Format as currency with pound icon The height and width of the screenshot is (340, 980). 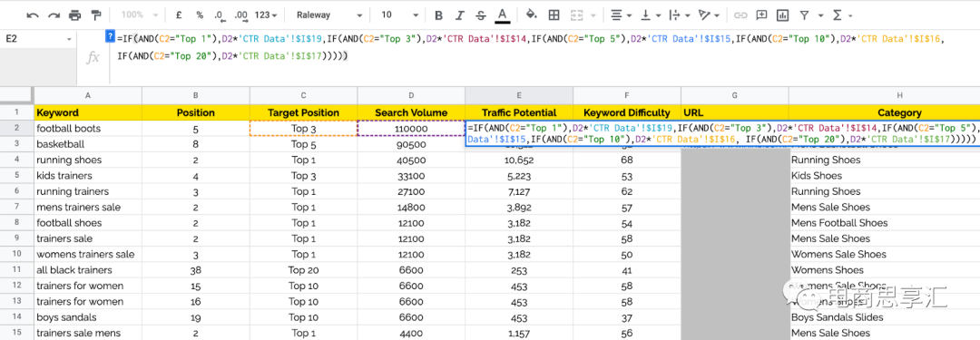click(x=180, y=15)
